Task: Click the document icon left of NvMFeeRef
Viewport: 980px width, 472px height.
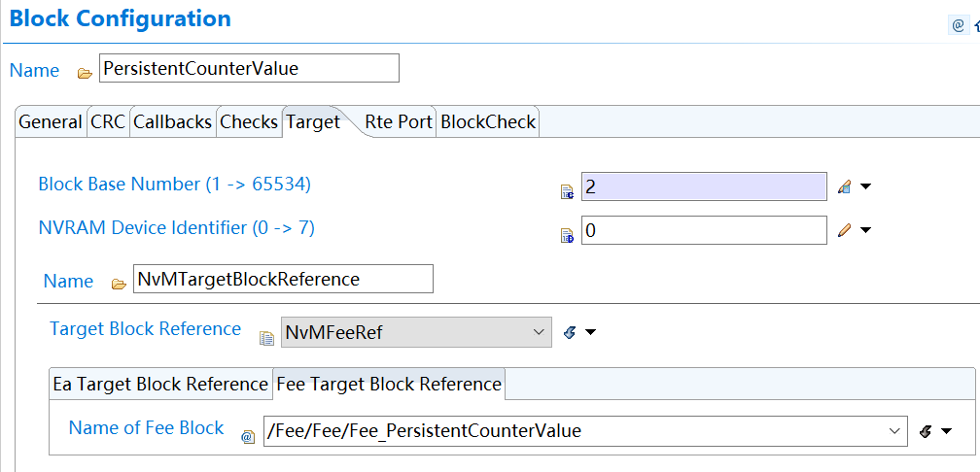Action: [266, 338]
